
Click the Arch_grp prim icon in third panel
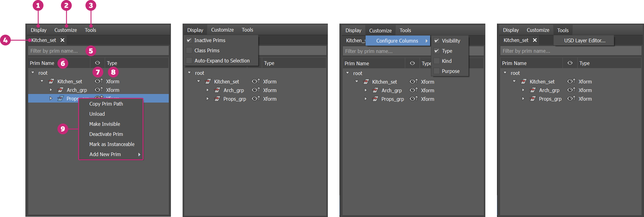pos(375,91)
